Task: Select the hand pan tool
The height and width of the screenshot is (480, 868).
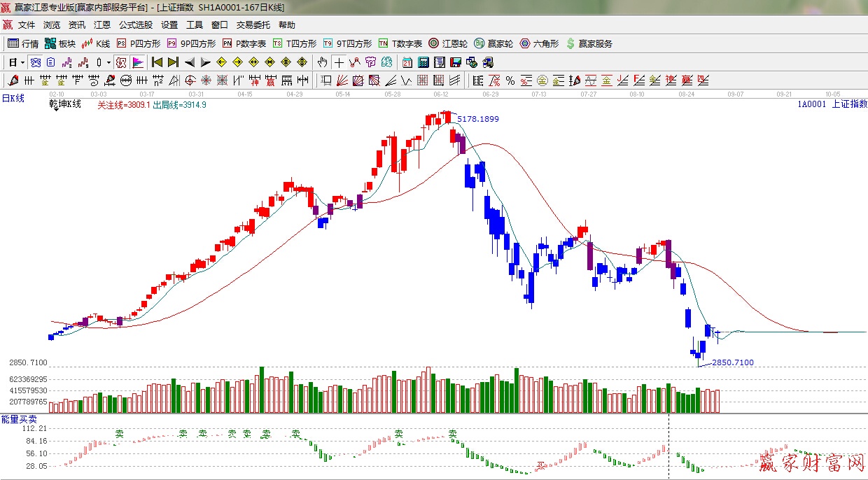Action: [x=323, y=62]
